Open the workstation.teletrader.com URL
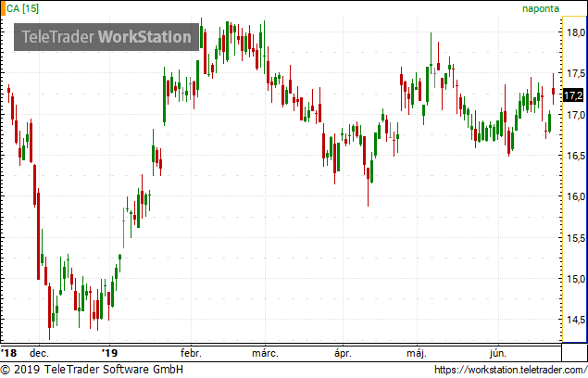Image resolution: width=588 pixels, height=378 pixels. click(511, 370)
